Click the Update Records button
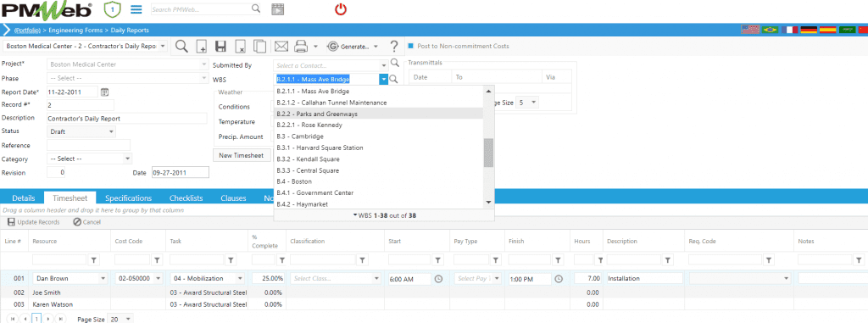Viewport: 868px width, 323px height. click(33, 222)
